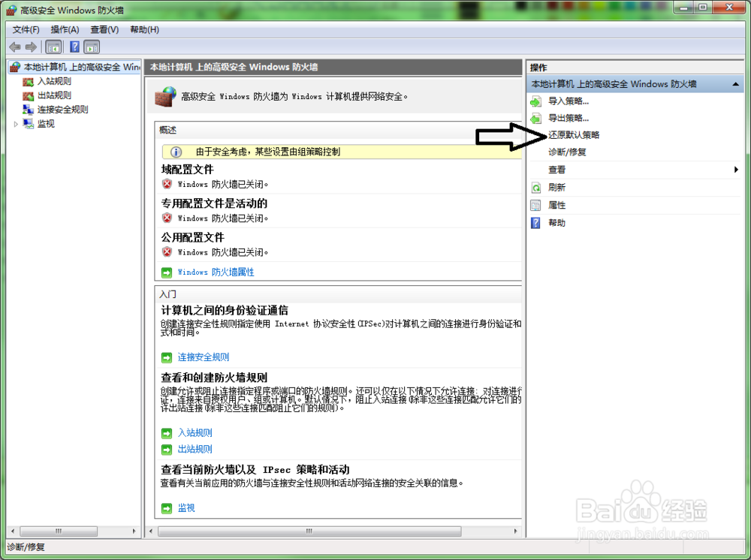Click the 连接安全规则 tree icon
Image resolution: width=751 pixels, height=560 pixels.
29,110
